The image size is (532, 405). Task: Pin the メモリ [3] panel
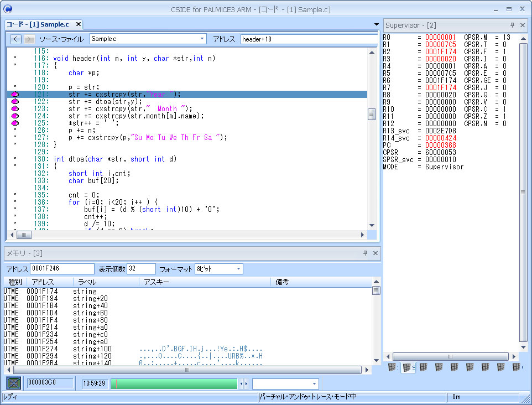coord(365,253)
